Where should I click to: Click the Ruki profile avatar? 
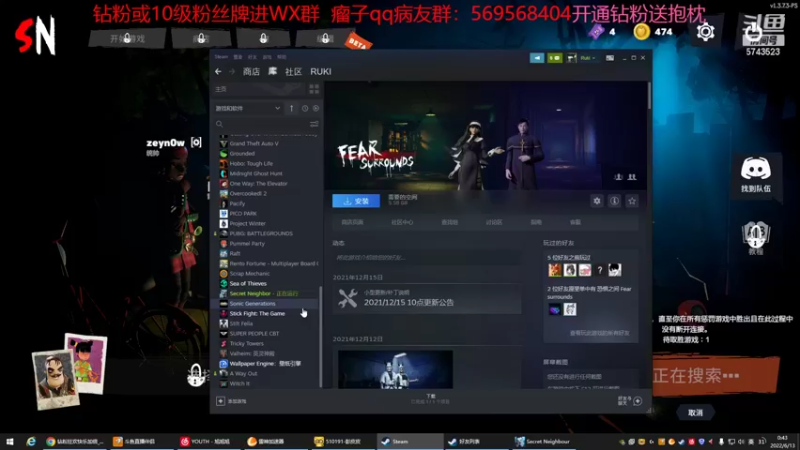tap(571, 58)
